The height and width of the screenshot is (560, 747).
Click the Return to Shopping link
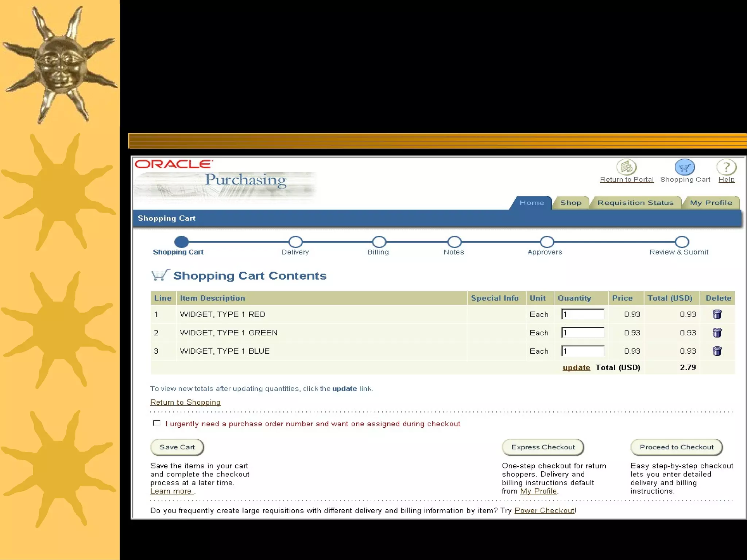click(185, 402)
